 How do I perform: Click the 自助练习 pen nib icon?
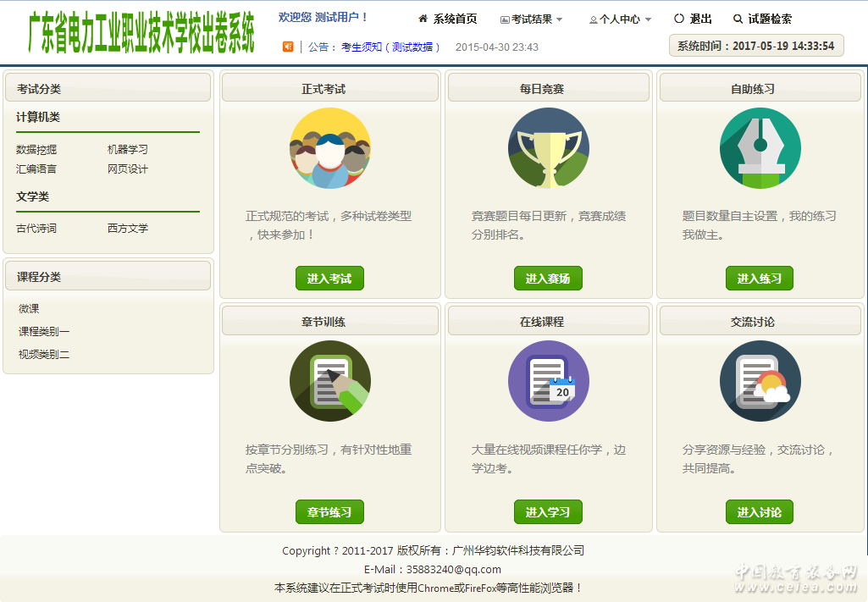point(760,149)
